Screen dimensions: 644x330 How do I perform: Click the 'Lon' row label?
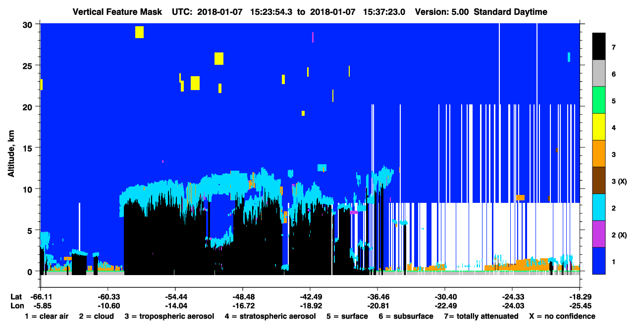(x=17, y=306)
